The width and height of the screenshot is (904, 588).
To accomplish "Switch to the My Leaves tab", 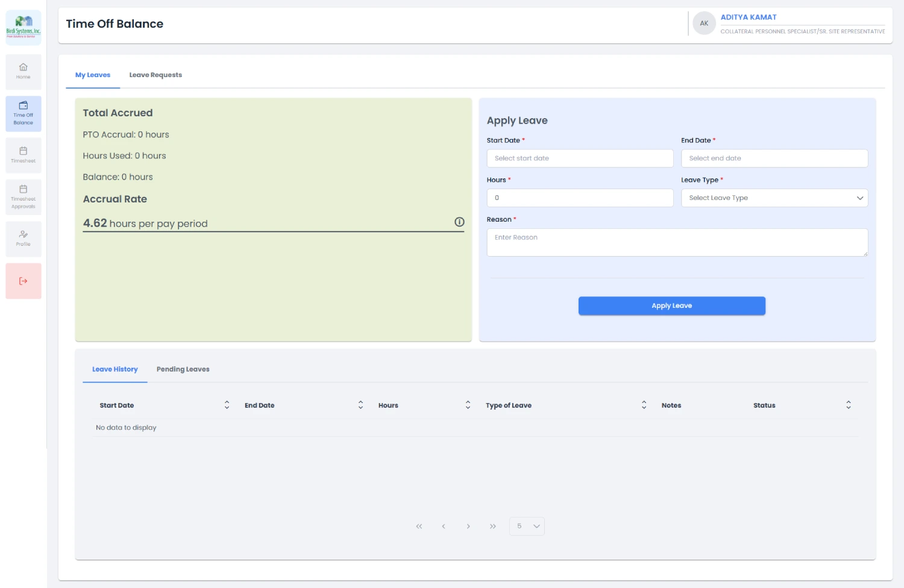I will pyautogui.click(x=93, y=75).
